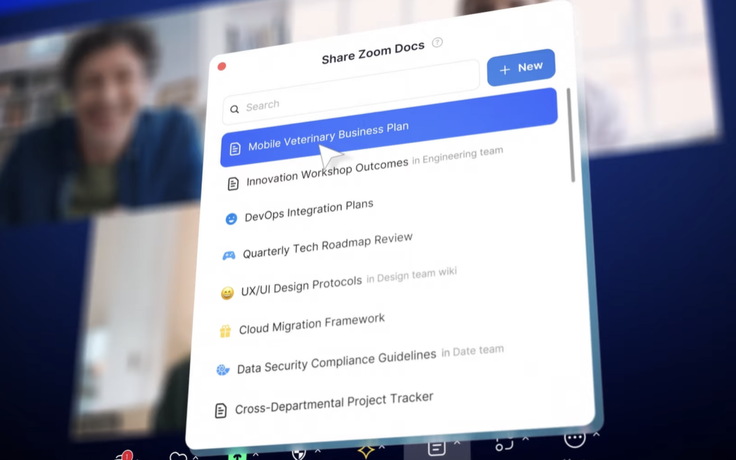Viewport: 736px width, 460px height.
Task: Expand the caret beside the More ellipsis icon
Action: 596,435
